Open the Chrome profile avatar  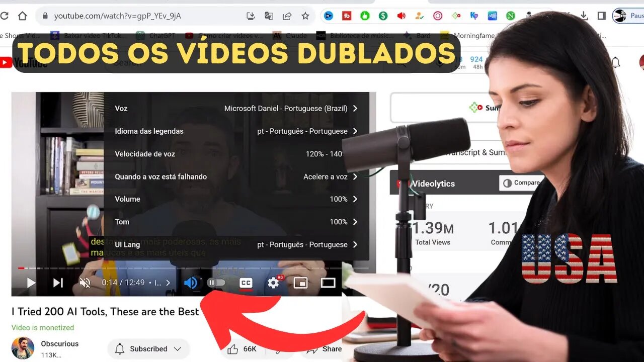coord(620,16)
